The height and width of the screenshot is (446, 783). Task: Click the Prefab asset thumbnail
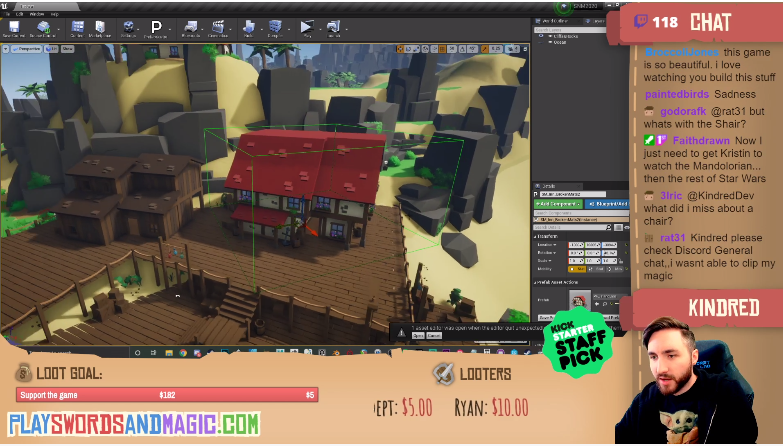(579, 301)
